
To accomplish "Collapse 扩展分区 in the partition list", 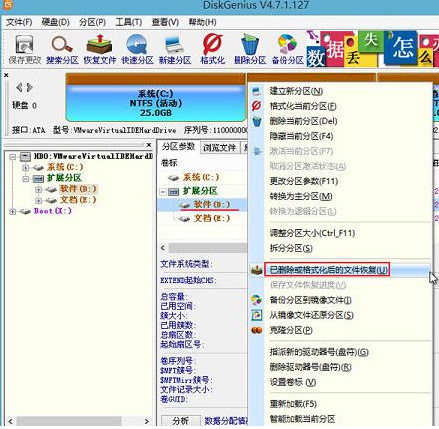I will click(x=163, y=192).
